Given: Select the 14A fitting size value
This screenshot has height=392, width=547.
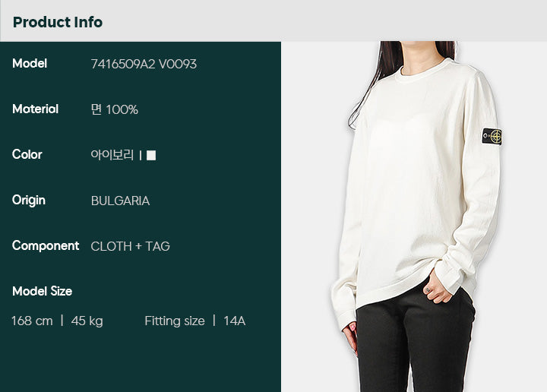Looking at the screenshot, I should (x=235, y=321).
